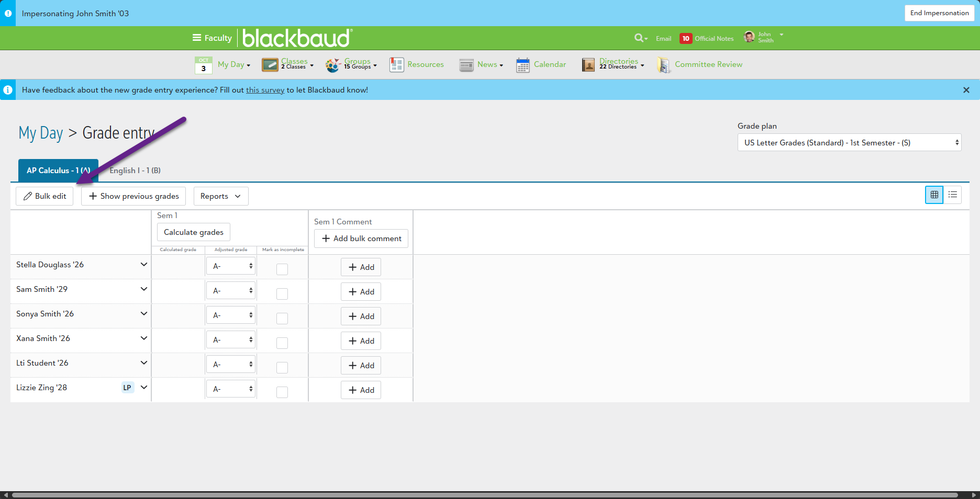Open Lizzie Zing adjusted grade dropdown
This screenshot has width=980, height=499.
tap(231, 389)
